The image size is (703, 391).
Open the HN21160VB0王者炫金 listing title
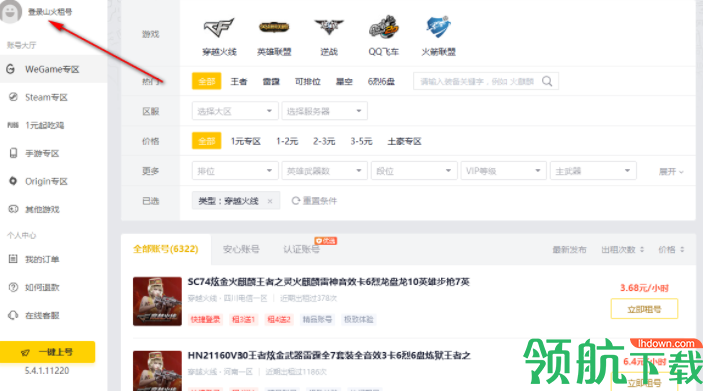pyautogui.click(x=329, y=356)
